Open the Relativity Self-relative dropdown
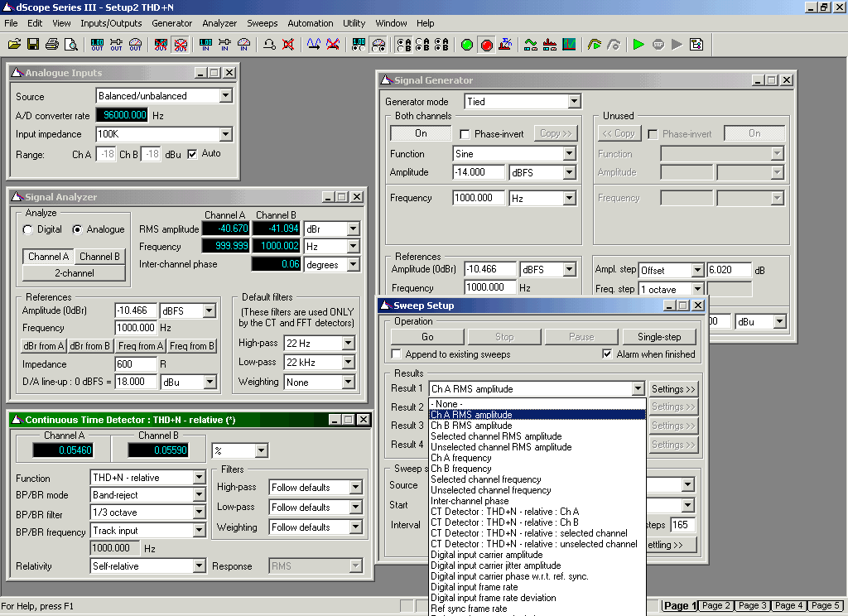 (199, 566)
